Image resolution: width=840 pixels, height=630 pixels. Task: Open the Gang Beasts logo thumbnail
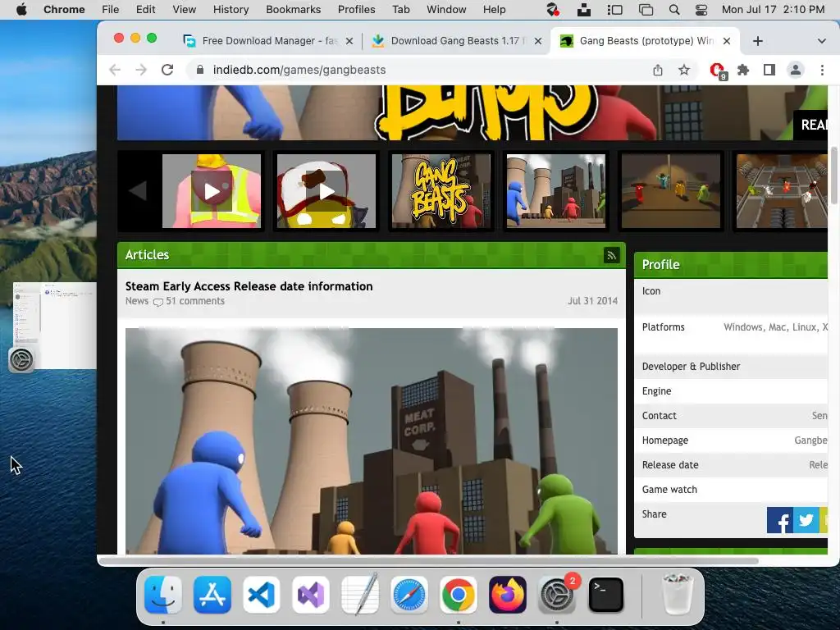pyautogui.click(x=441, y=190)
